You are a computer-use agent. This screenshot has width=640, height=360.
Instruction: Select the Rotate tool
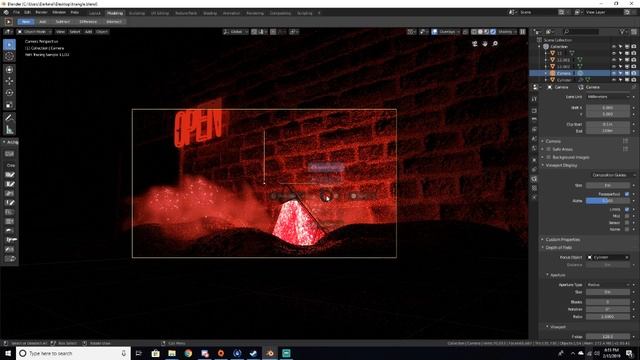pos(9,93)
